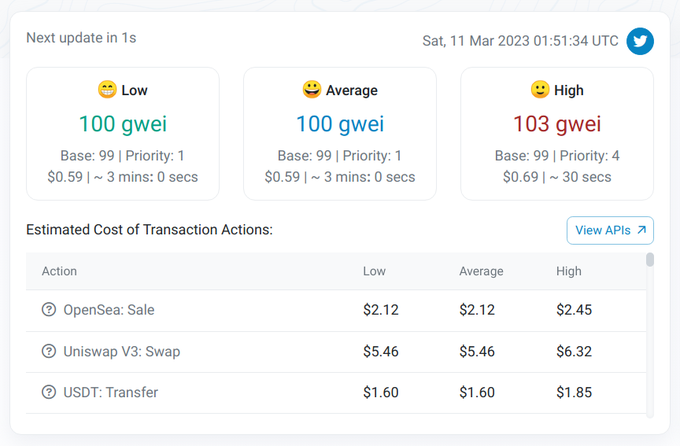Screen dimensions: 680x446
Task: Select the High 103 gwei value
Action: tap(557, 124)
